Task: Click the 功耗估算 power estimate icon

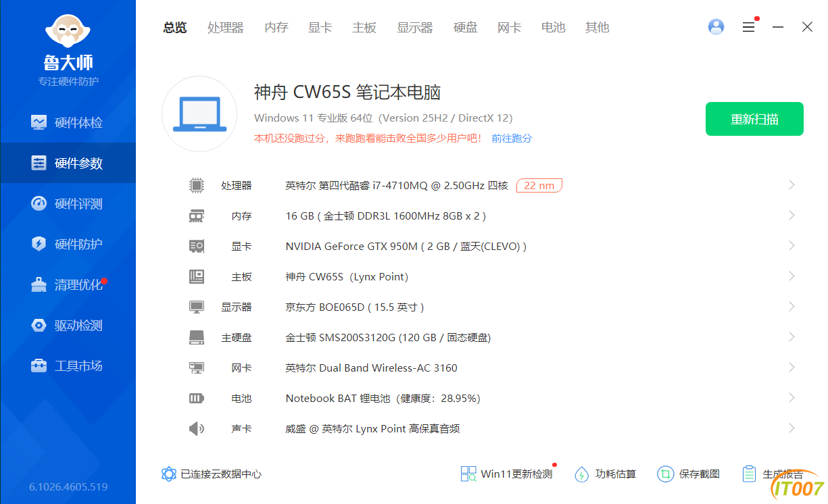Action: click(x=581, y=474)
